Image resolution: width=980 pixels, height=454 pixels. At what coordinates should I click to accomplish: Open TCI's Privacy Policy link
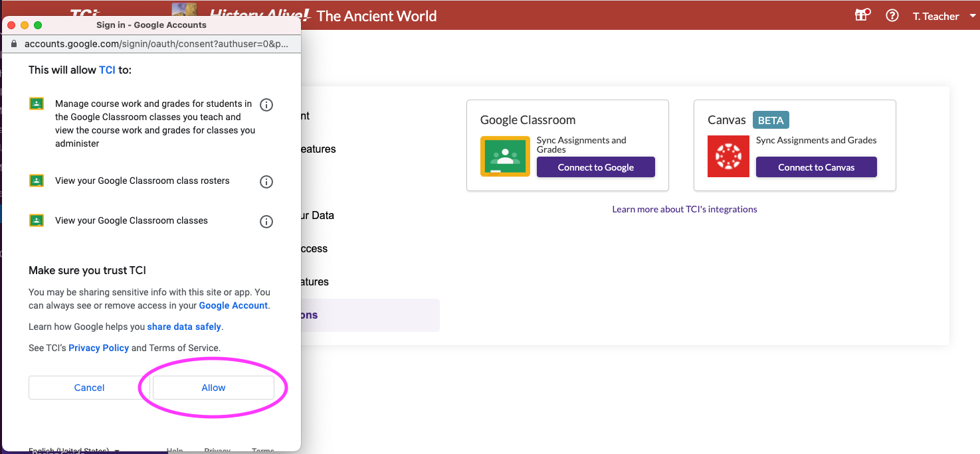click(98, 347)
